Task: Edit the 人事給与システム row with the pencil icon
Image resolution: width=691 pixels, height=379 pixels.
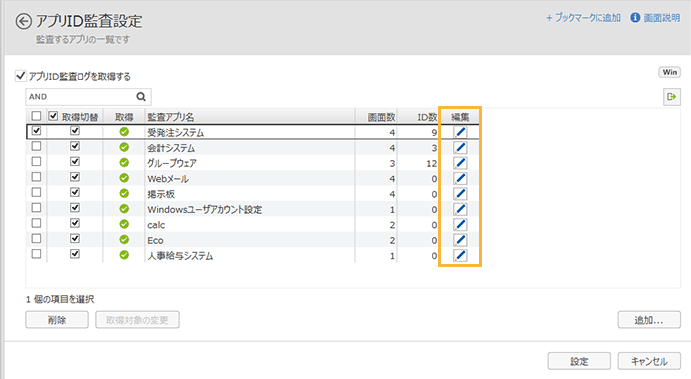Action: pyautogui.click(x=460, y=255)
